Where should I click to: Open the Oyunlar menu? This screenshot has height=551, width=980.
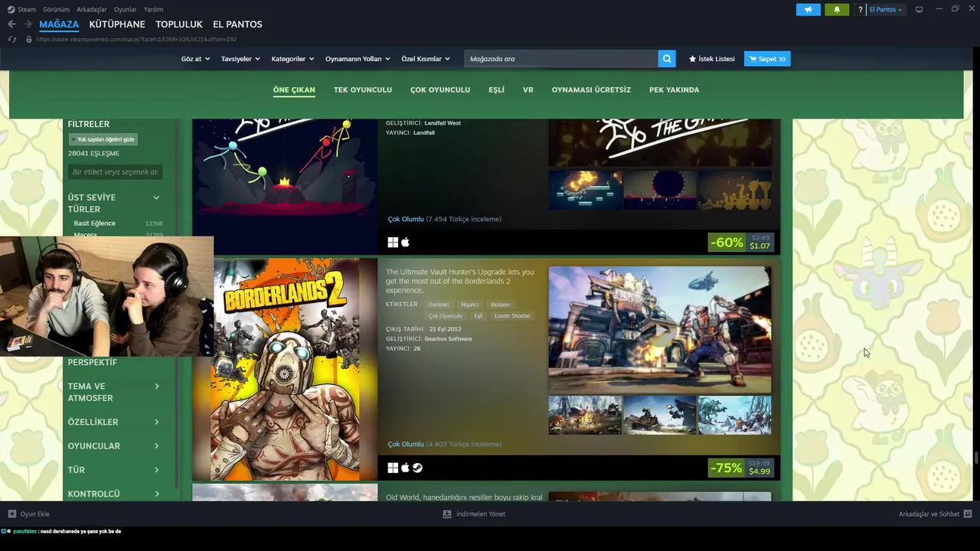125,9
